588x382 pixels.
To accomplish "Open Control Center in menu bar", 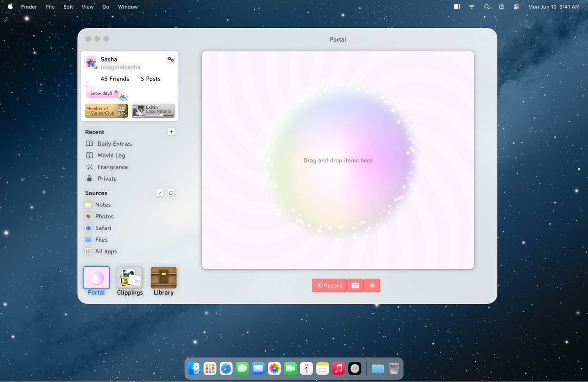I will click(x=517, y=7).
